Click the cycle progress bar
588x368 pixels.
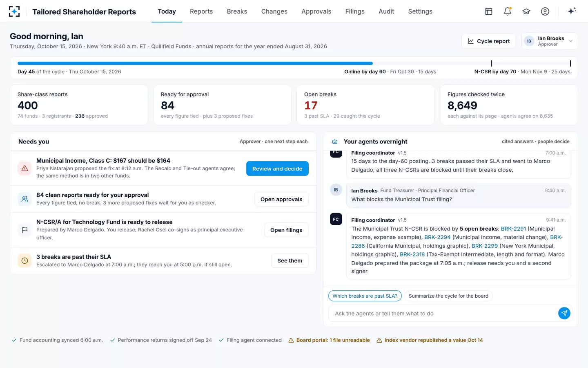[294, 63]
